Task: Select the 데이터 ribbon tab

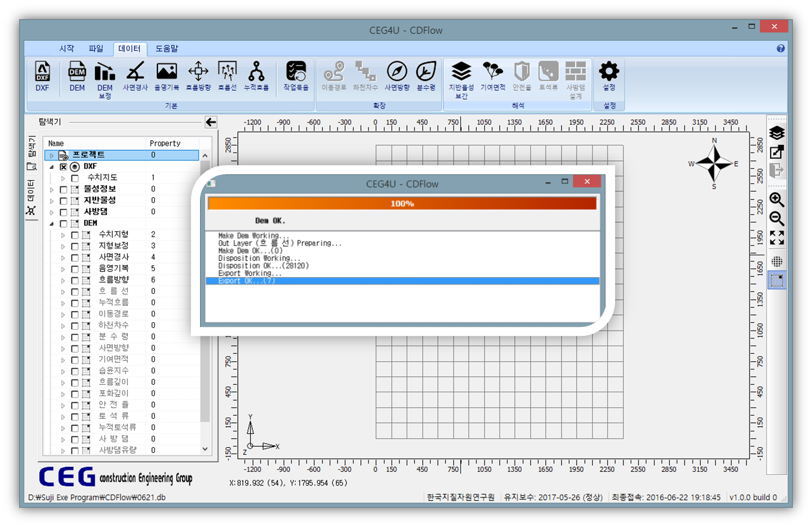Action: pos(130,49)
